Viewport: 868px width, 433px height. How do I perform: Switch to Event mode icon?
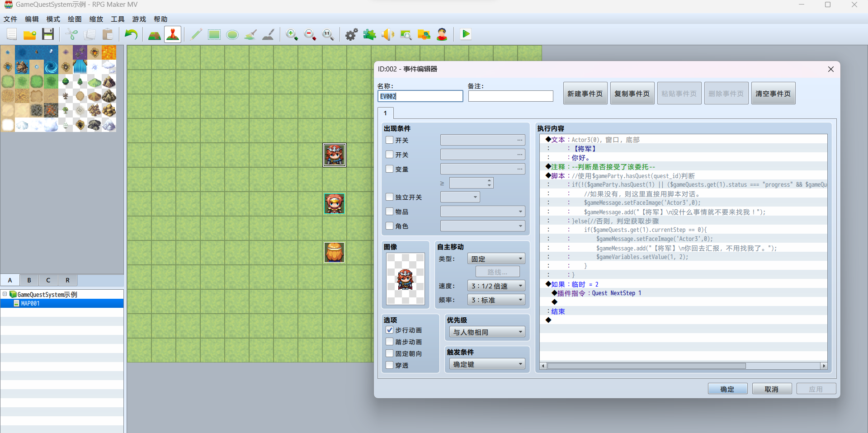point(173,34)
